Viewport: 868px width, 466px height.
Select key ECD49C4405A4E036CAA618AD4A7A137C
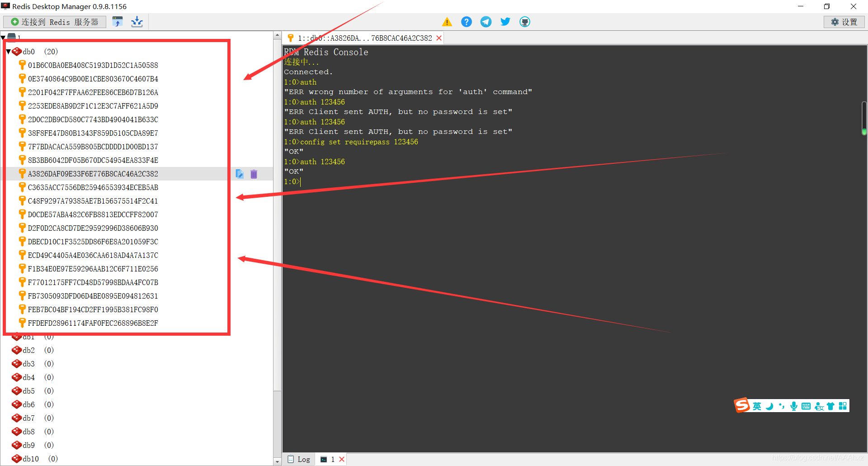(93, 255)
